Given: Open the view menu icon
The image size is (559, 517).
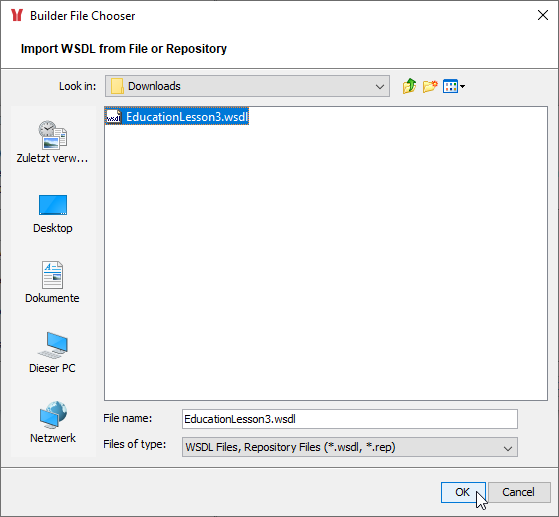Looking at the screenshot, I should pyautogui.click(x=450, y=86).
